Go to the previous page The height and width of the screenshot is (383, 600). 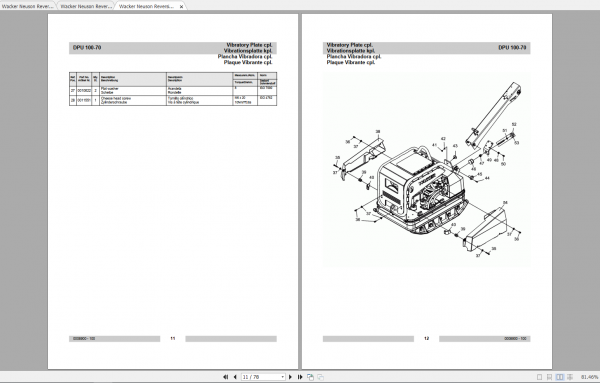point(235,377)
